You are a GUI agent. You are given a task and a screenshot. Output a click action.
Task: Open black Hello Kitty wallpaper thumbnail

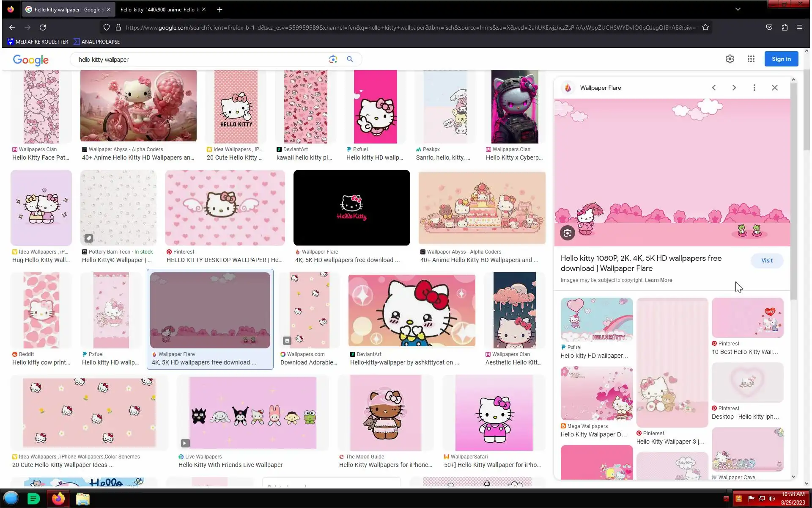pyautogui.click(x=351, y=208)
